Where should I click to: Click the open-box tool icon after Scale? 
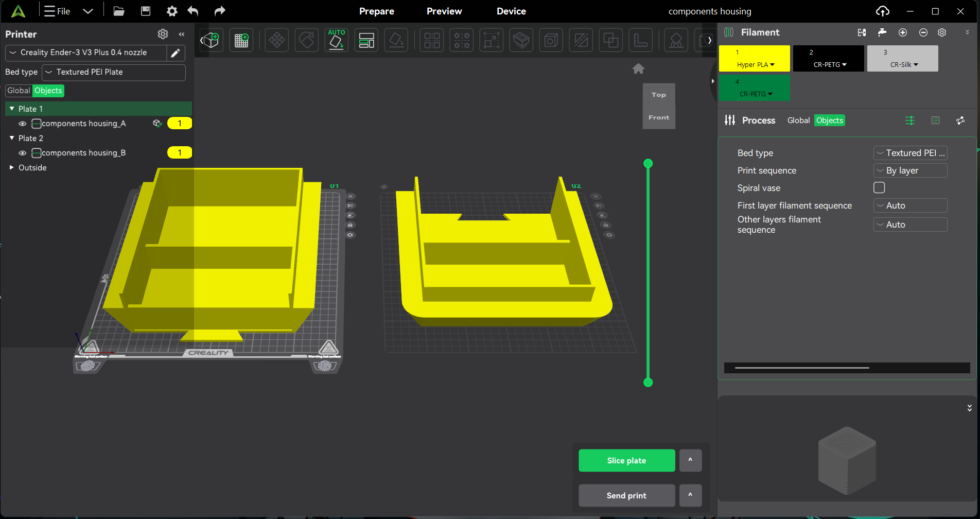(x=521, y=40)
